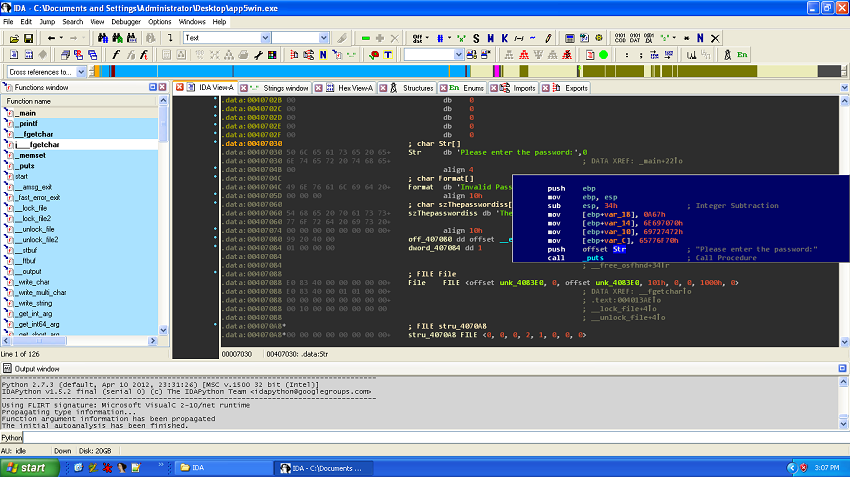Jump back with the left arrow icon
850x477 pixels.
coord(51,38)
